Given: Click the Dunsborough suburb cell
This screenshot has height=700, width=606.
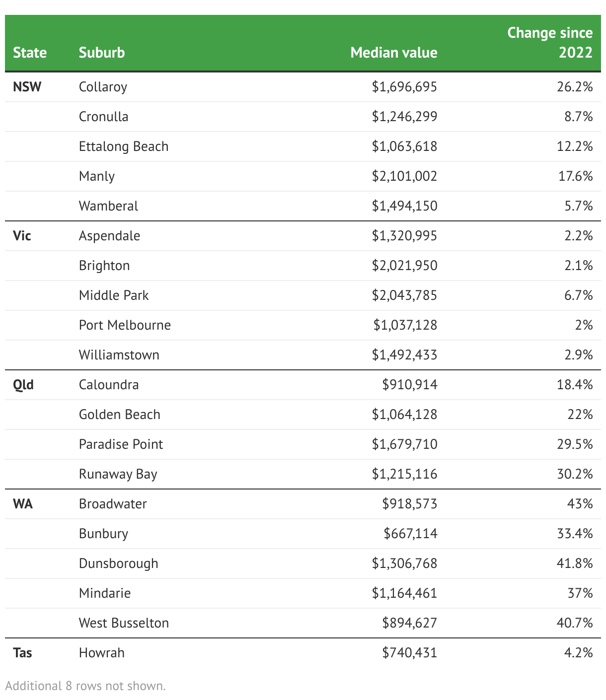Looking at the screenshot, I should coord(118,563).
